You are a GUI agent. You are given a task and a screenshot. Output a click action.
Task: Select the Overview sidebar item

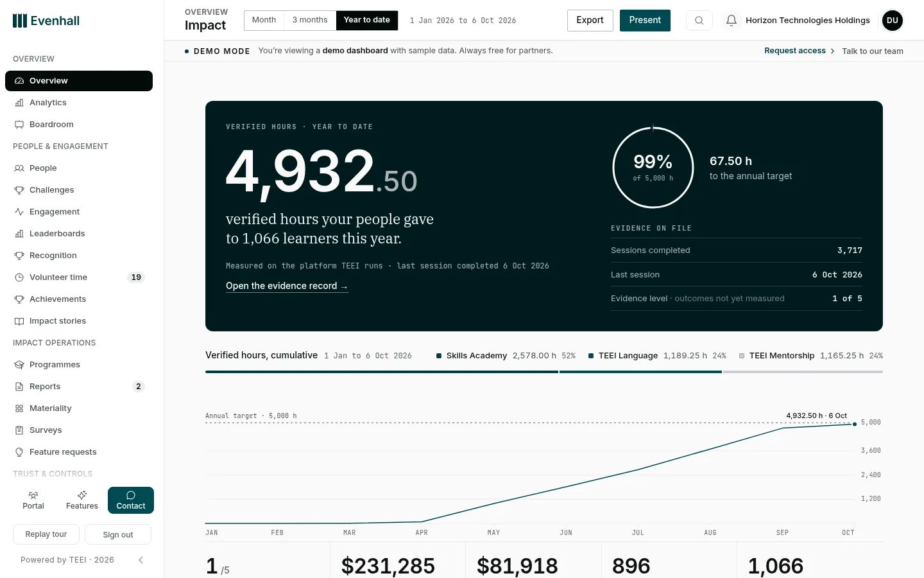pos(79,81)
